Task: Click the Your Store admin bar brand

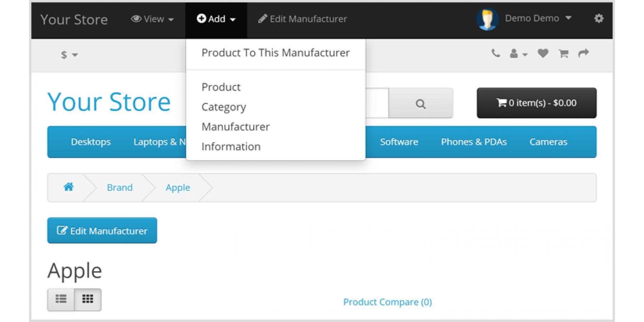Action: [74, 20]
